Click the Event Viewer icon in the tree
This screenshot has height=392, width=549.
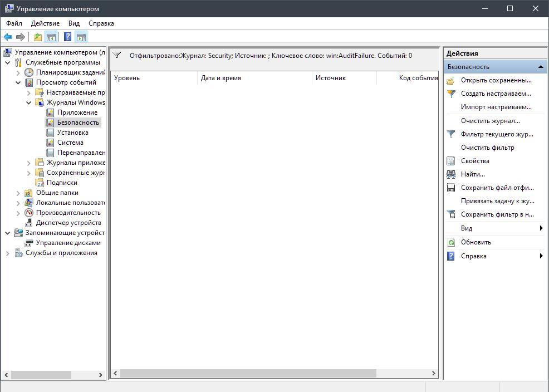click(x=29, y=82)
